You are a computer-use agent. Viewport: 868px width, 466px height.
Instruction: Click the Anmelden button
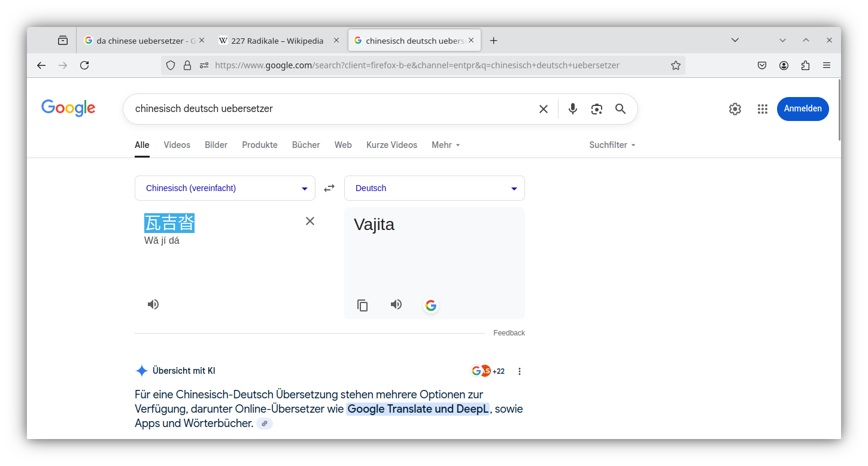(802, 108)
